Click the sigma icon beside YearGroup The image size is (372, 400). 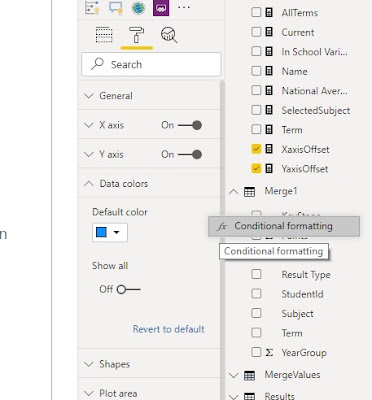[x=269, y=352]
